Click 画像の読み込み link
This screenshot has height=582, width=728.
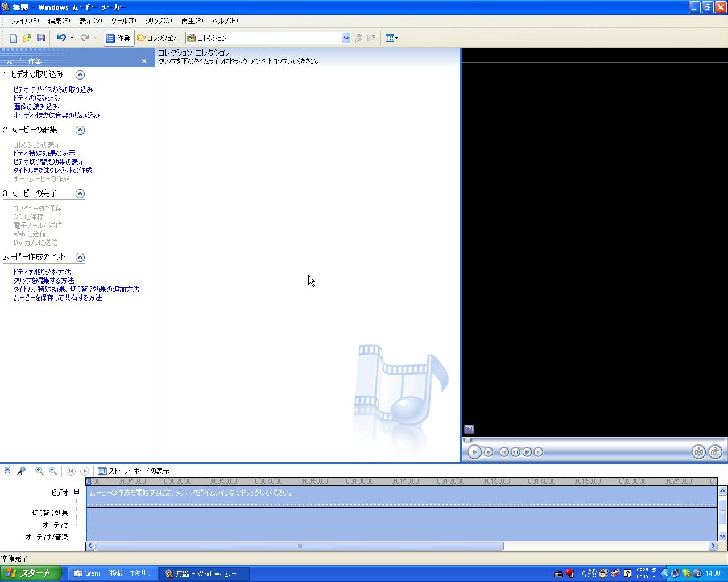[x=36, y=107]
